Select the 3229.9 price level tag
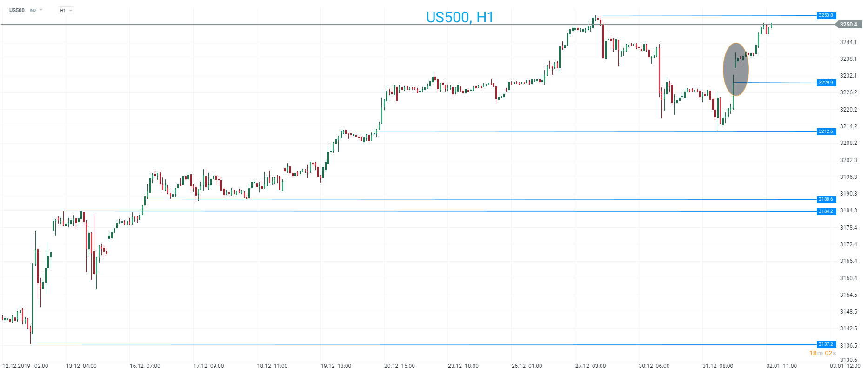The image size is (868, 374). 826,83
